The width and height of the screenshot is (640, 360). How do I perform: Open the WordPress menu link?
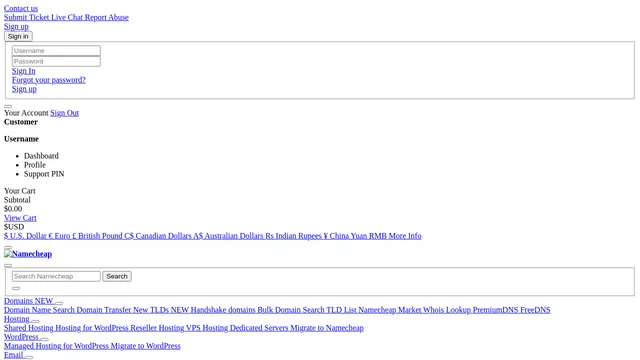pyautogui.click(x=21, y=337)
